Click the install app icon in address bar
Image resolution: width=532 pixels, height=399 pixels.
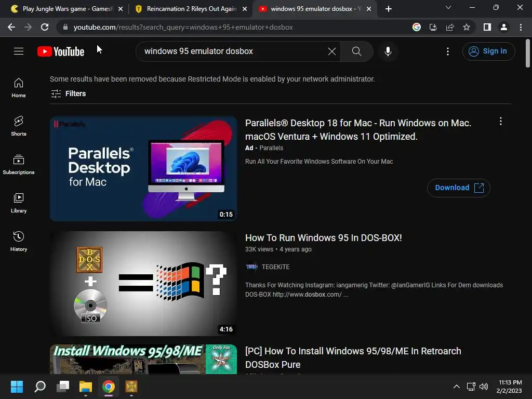click(x=433, y=27)
